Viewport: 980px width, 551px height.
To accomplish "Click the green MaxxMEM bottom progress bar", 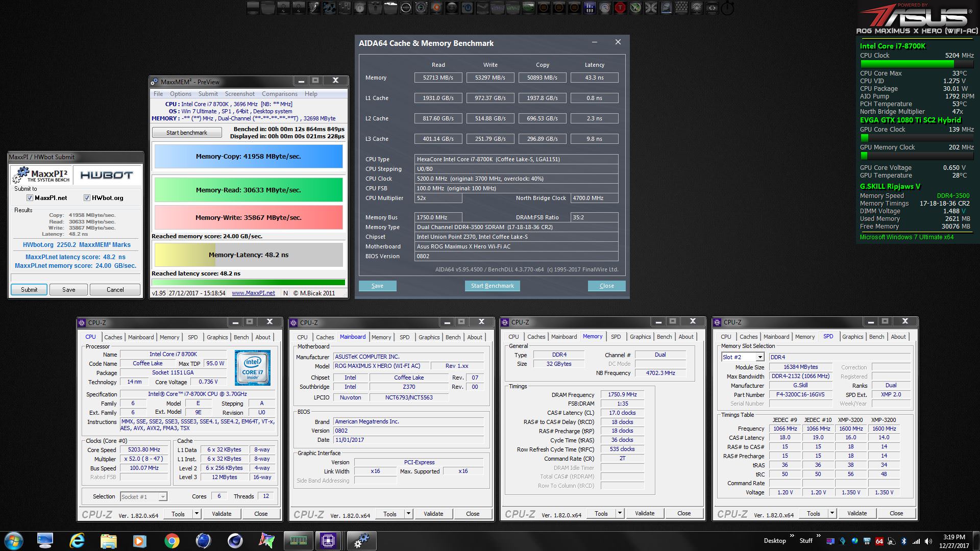I will pos(249,282).
